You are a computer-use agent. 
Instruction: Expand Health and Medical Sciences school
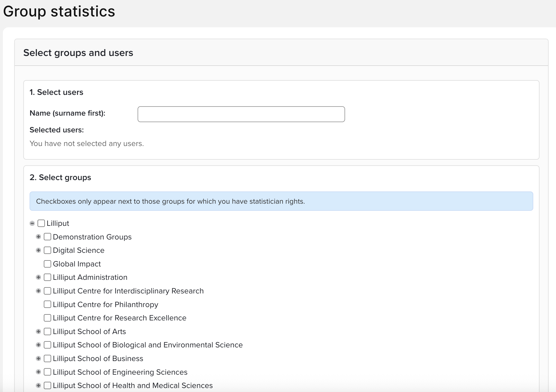(x=38, y=385)
